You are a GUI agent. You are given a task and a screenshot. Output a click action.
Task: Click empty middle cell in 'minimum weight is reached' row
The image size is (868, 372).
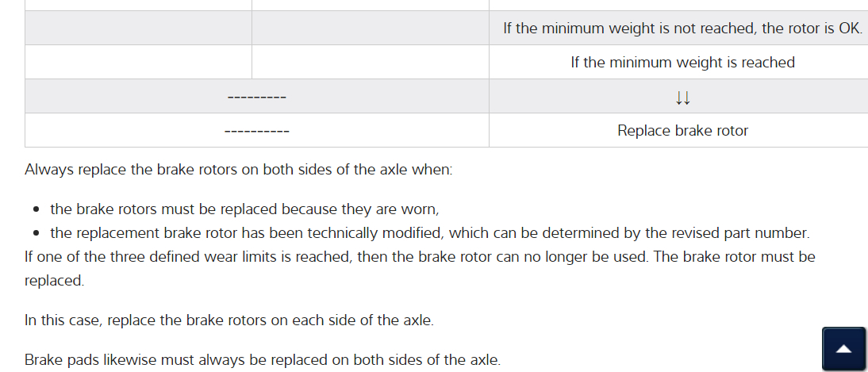[x=370, y=62]
